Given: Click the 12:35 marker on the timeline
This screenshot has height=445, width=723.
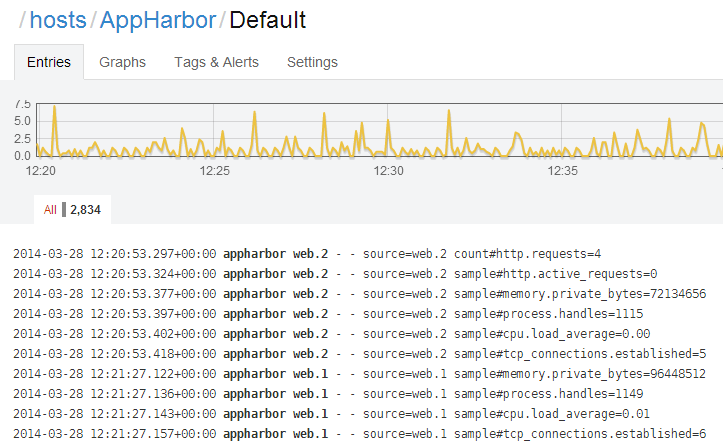Looking at the screenshot, I should pyautogui.click(x=562, y=171).
